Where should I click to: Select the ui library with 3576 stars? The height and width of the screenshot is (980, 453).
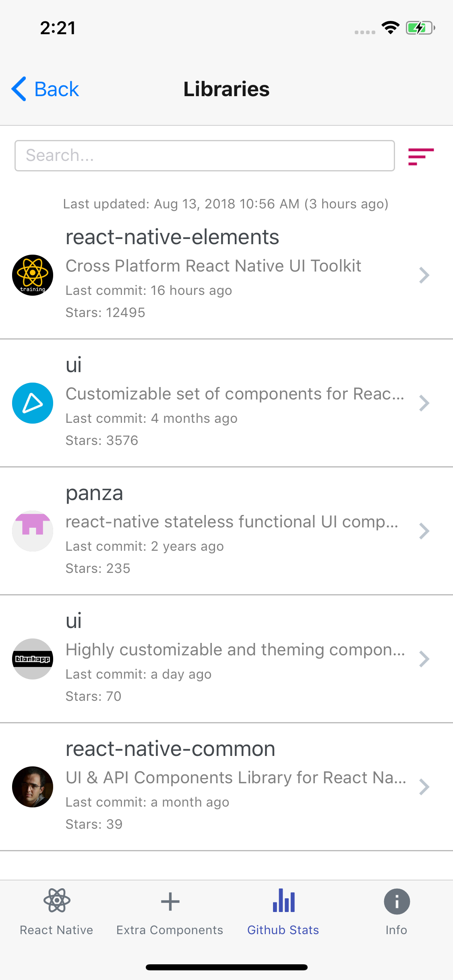pyautogui.click(x=201, y=403)
